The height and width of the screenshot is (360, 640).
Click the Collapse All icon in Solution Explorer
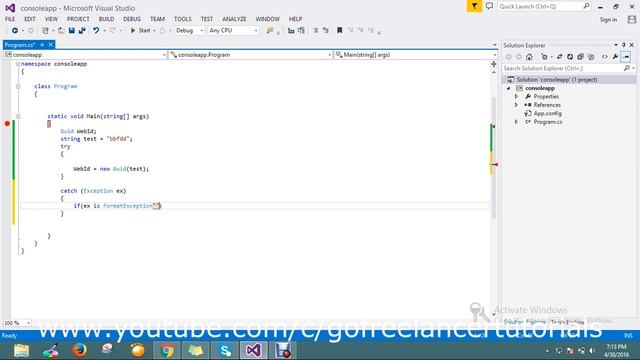pos(580,57)
